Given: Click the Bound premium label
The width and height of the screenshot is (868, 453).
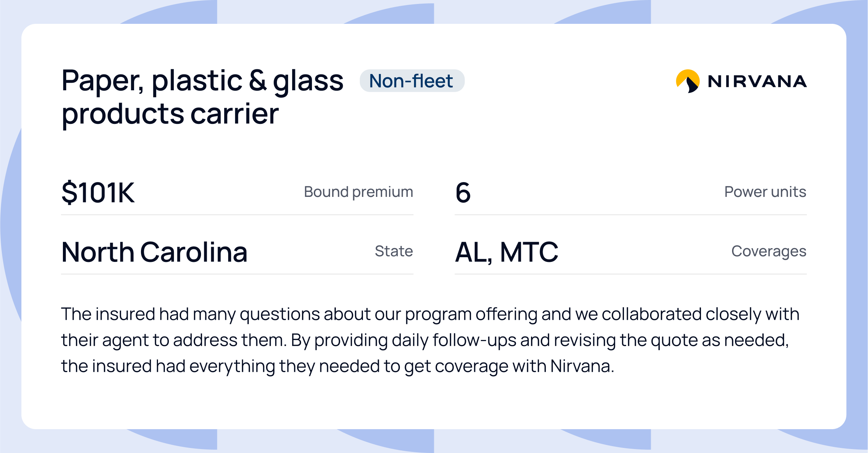Looking at the screenshot, I should coord(358,192).
